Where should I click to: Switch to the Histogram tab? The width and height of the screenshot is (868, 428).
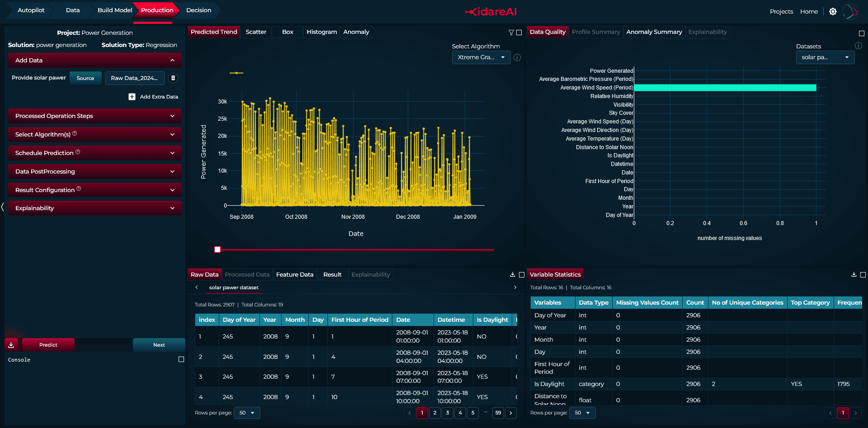(321, 32)
